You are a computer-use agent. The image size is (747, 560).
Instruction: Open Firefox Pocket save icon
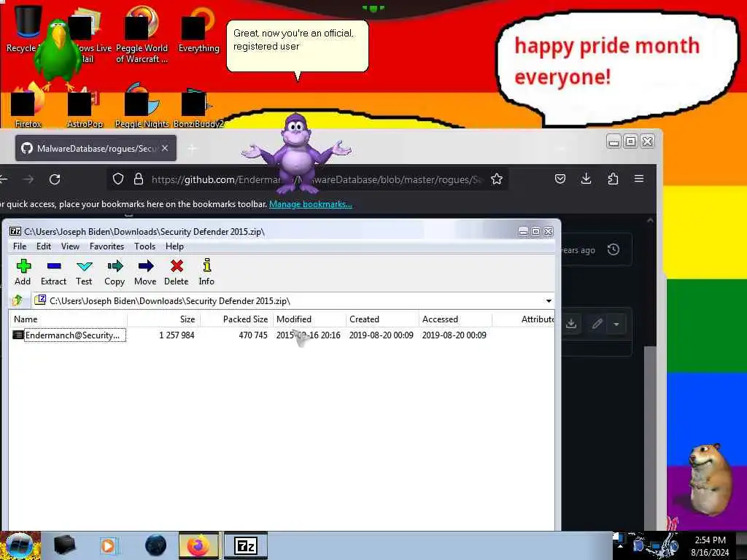[560, 179]
